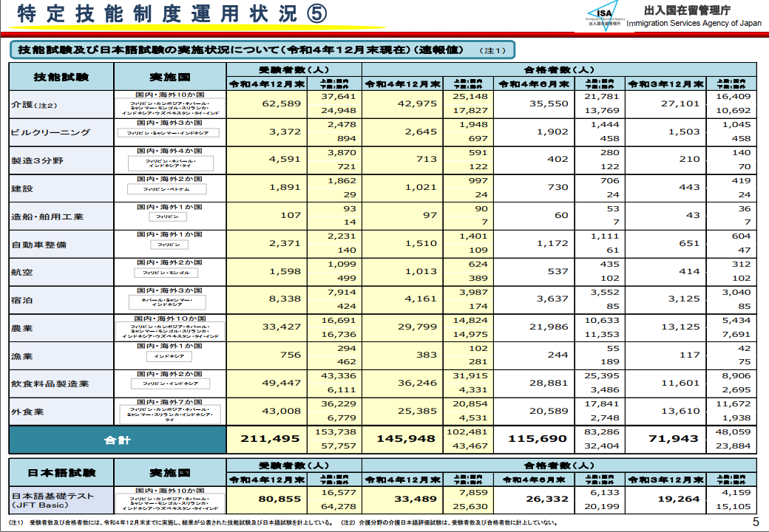Screen dimensions: 769x532
Task: Click the JFT Basic passers value 33,489
Action: 416,499
